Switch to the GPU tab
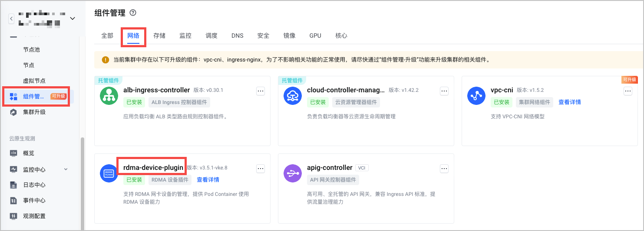The width and height of the screenshot is (644, 231). (x=315, y=36)
